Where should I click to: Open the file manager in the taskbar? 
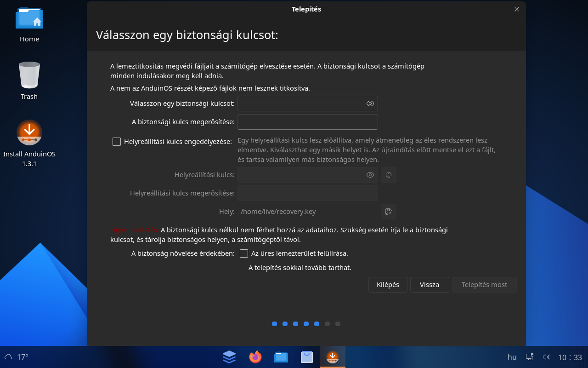pos(281,356)
